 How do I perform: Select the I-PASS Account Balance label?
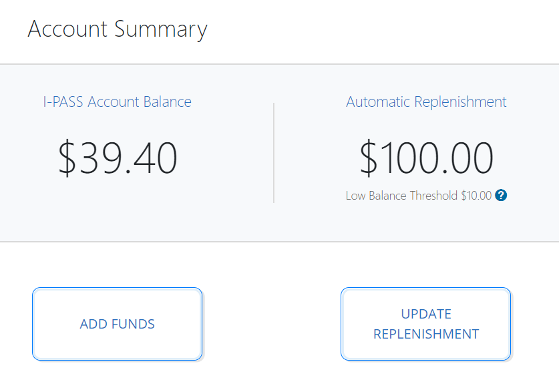[117, 102]
